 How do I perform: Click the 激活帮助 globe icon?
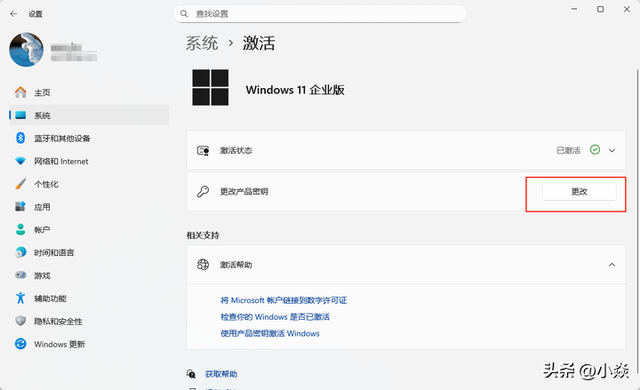pos(203,265)
